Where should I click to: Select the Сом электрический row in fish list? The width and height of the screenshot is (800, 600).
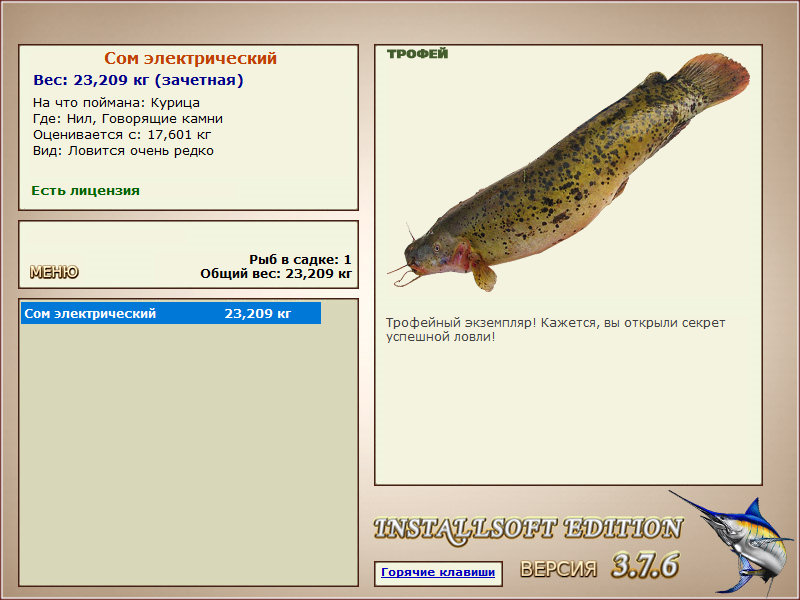coord(171,313)
